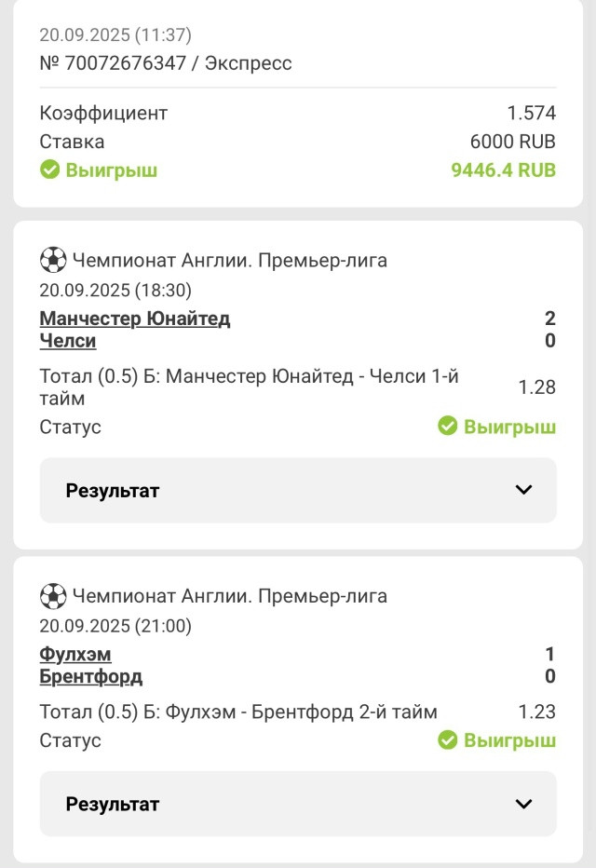Image resolution: width=596 pixels, height=868 pixels.
Task: Click first Чемпионат Англии. Премьер-лига league title
Action: [230, 260]
